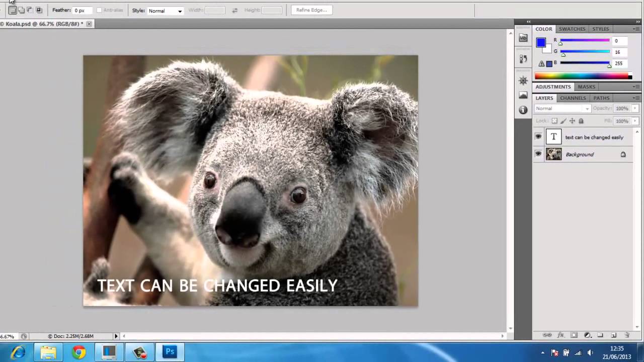The width and height of the screenshot is (644, 362).
Task: Open the Action Center flag icon
Action: [x=555, y=352]
